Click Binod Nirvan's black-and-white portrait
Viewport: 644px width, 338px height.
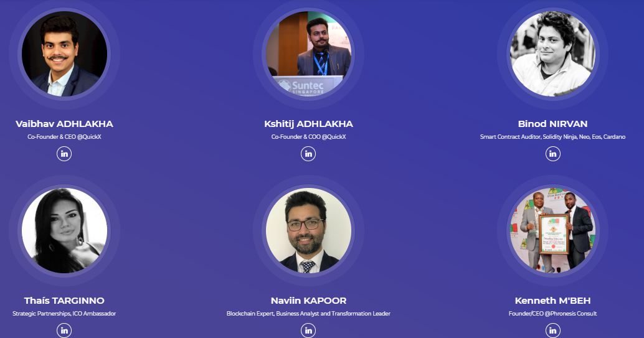tap(553, 54)
